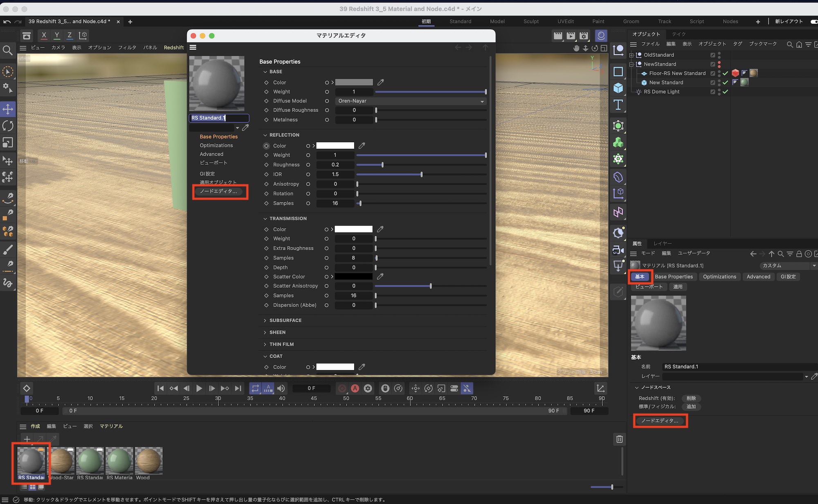
Task: Toggle enable check for RS Dome Light
Action: coord(725,92)
